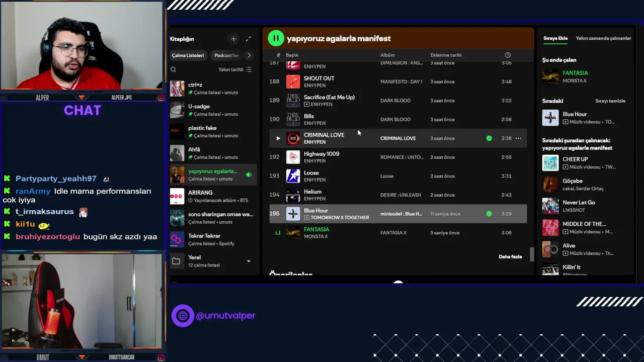Select the 'Çalma Listeleri' filter chip
Screen dimensions: 644x362
[188, 55]
